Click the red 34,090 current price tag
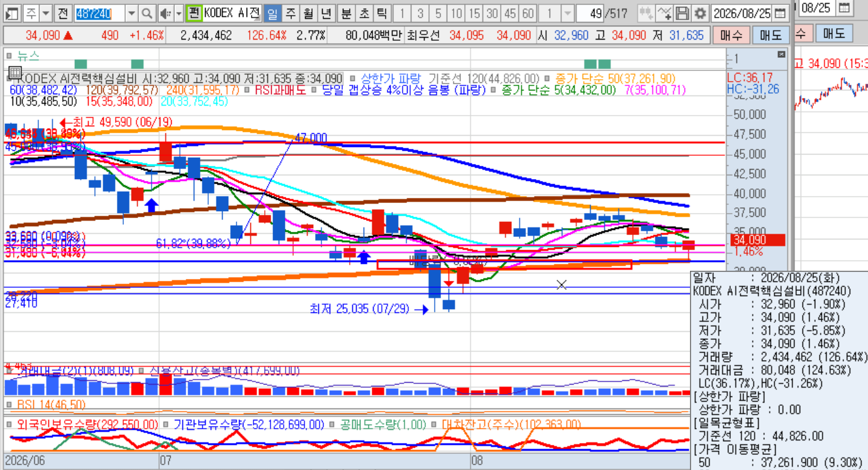The width and height of the screenshot is (868, 470). [x=758, y=239]
